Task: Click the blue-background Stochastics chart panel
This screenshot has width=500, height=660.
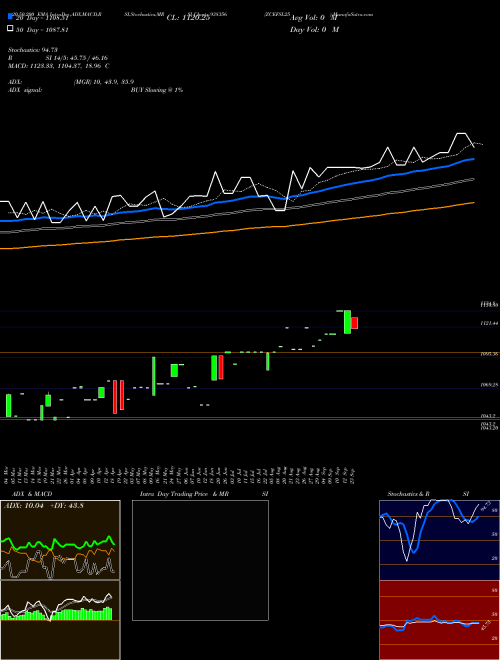Action: [439, 540]
